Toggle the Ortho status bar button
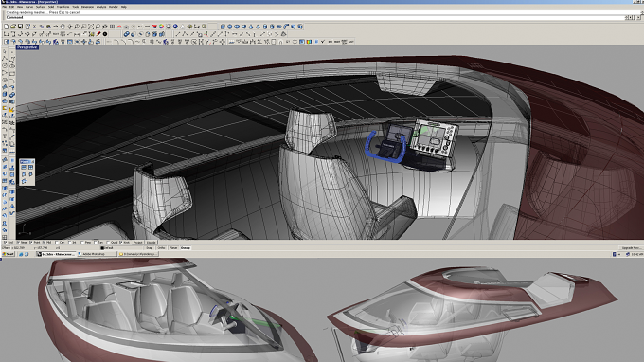 pyautogui.click(x=161, y=248)
